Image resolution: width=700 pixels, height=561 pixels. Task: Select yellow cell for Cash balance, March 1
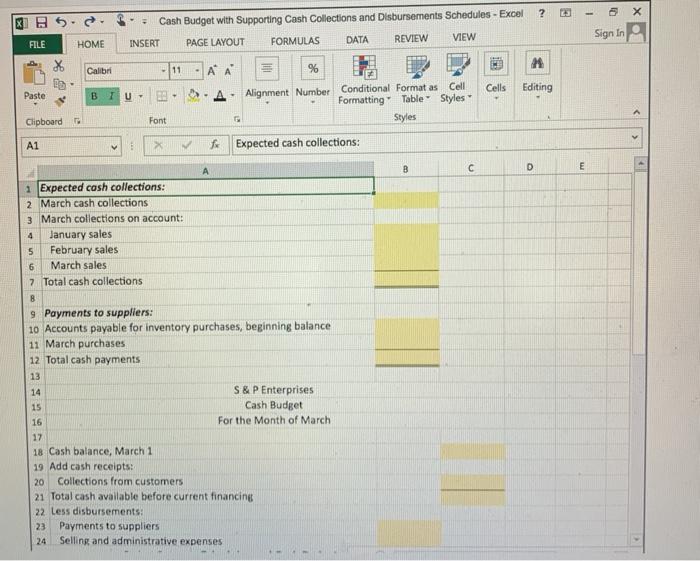pyautogui.click(x=473, y=451)
